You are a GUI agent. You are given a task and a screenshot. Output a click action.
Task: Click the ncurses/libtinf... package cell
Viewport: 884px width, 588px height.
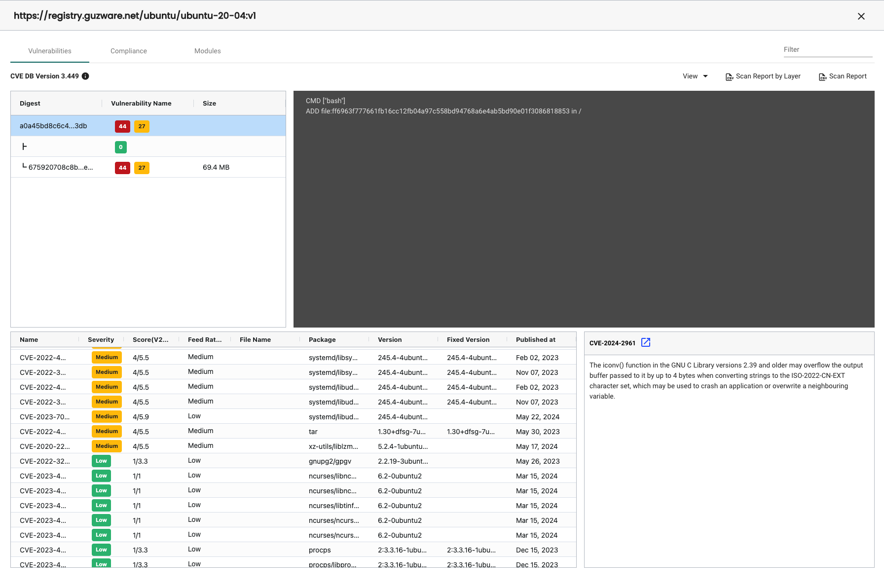pyautogui.click(x=334, y=506)
